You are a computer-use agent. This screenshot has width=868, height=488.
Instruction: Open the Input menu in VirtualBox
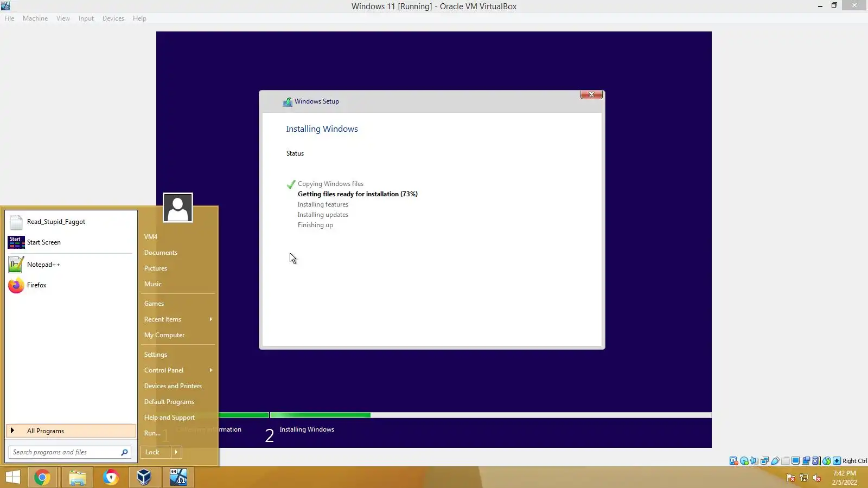click(86, 18)
